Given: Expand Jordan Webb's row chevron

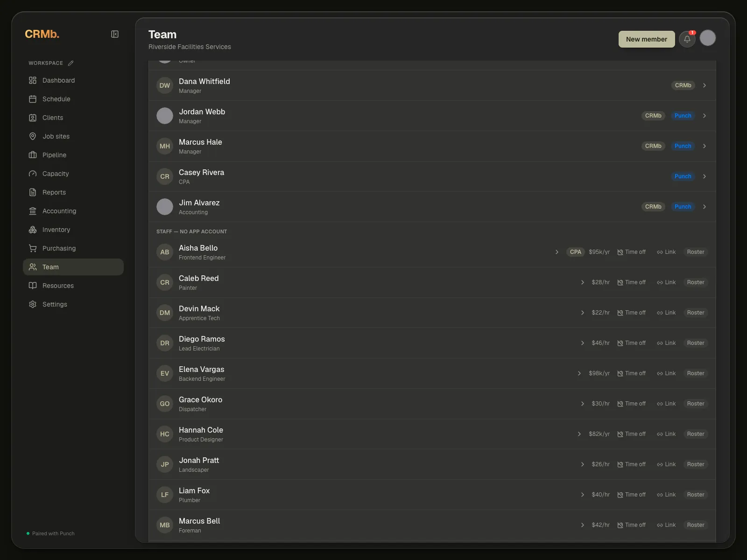Looking at the screenshot, I should (x=705, y=116).
